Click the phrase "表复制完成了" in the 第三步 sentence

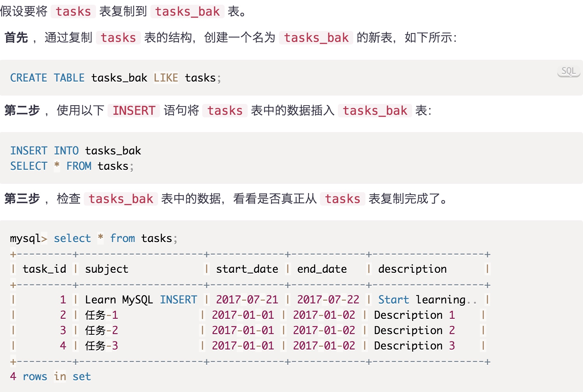pos(404,199)
